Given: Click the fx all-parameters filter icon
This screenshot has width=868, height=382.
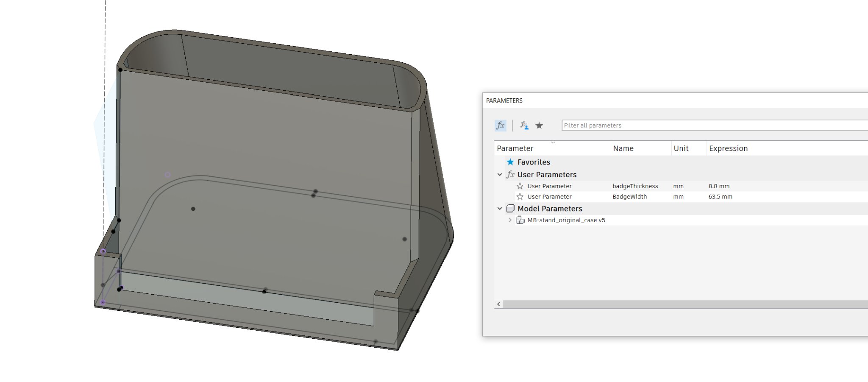Looking at the screenshot, I should pyautogui.click(x=501, y=125).
